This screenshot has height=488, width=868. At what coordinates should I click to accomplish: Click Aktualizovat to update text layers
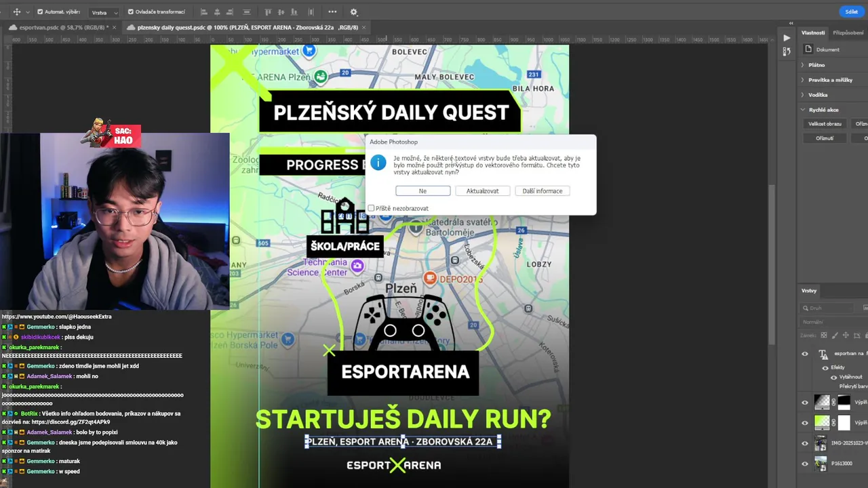click(482, 191)
